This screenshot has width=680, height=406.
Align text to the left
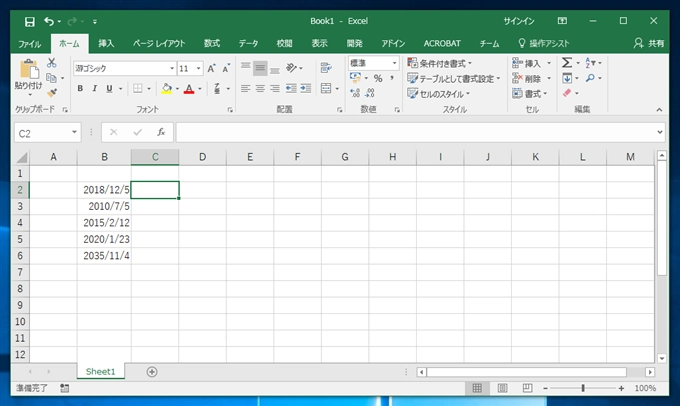(x=245, y=88)
